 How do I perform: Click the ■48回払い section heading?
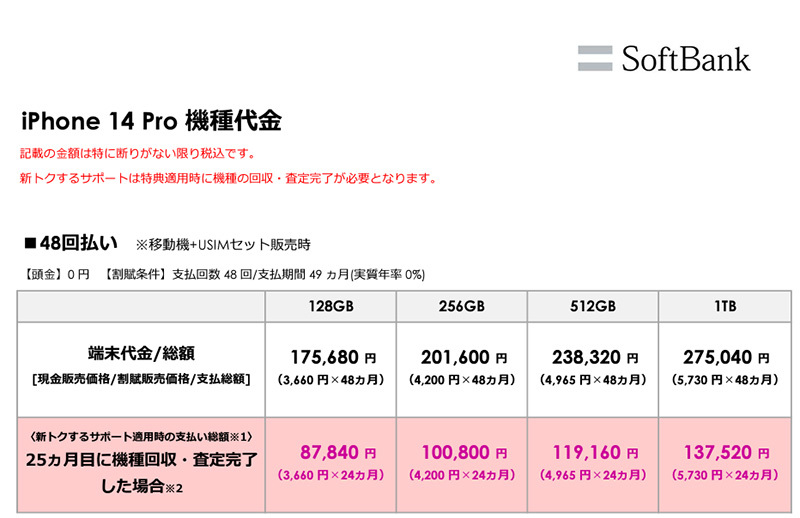tap(71, 243)
